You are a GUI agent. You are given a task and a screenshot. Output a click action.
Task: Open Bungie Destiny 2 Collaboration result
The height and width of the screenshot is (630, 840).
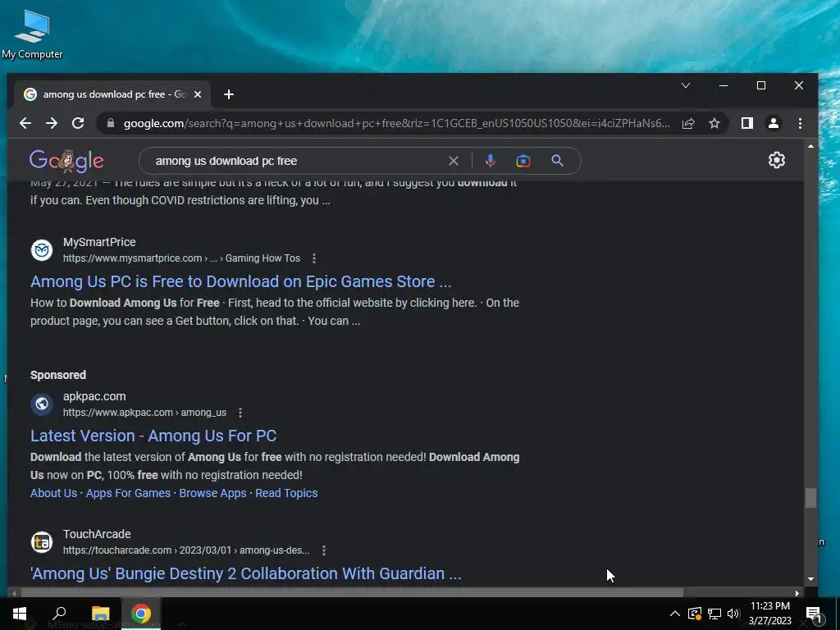click(x=246, y=573)
